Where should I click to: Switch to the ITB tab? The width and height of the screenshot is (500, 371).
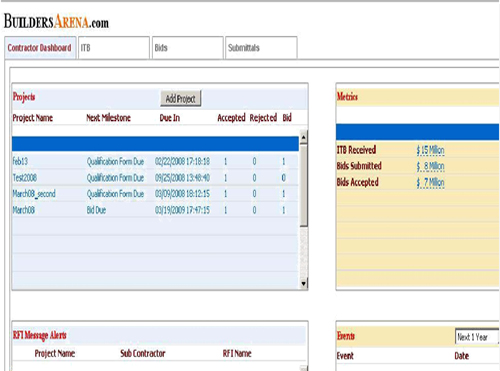pyautogui.click(x=114, y=48)
